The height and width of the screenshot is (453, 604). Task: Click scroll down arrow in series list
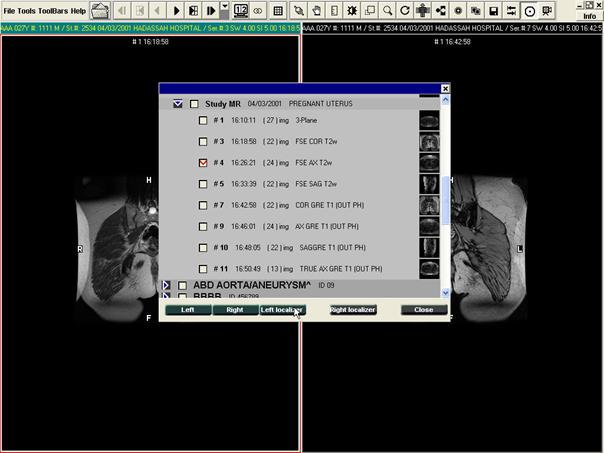tap(445, 293)
